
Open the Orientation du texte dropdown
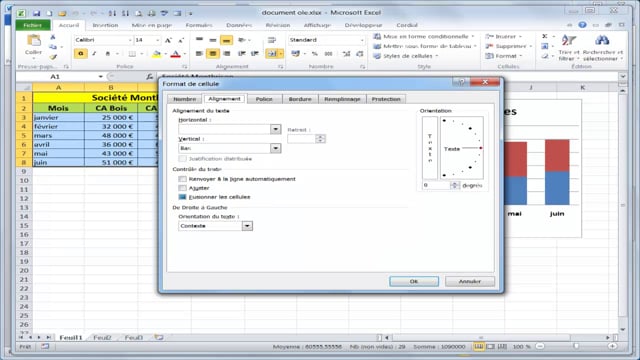pyautogui.click(x=247, y=226)
